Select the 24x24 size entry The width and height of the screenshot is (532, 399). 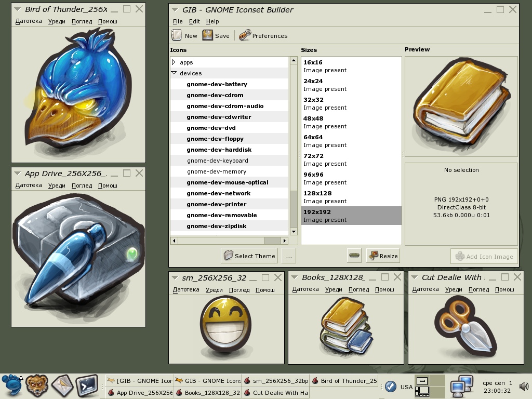coord(351,85)
